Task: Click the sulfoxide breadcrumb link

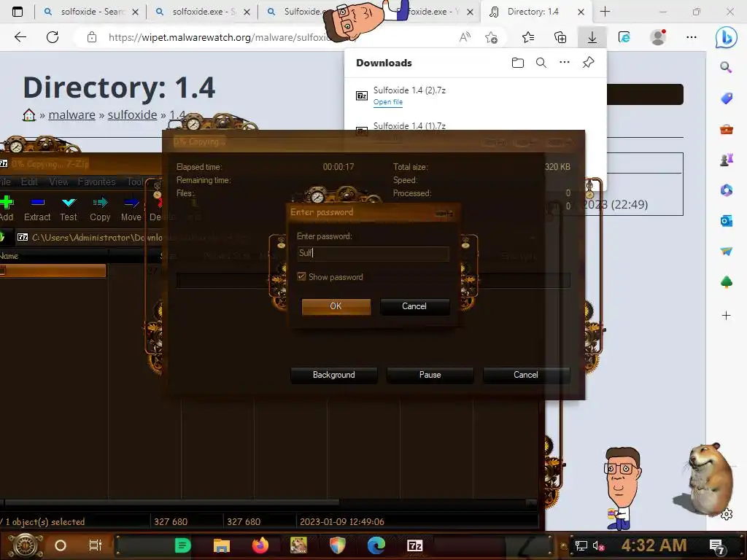Action: tap(132, 114)
